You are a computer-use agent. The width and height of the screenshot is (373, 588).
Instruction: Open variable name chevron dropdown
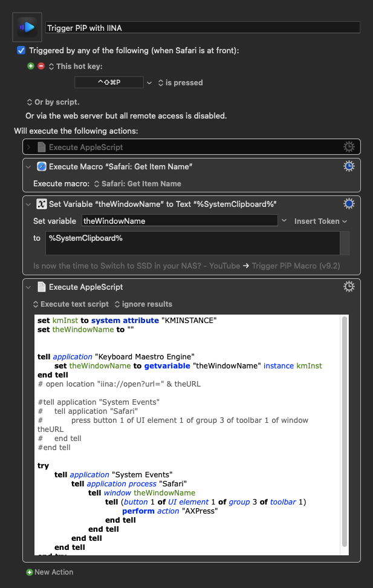[x=284, y=220]
